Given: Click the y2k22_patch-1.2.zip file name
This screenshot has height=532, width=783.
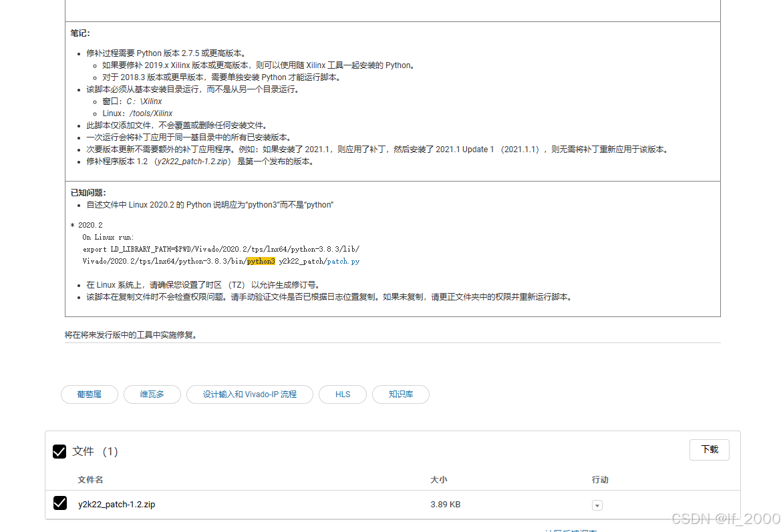Looking at the screenshot, I should [x=116, y=505].
